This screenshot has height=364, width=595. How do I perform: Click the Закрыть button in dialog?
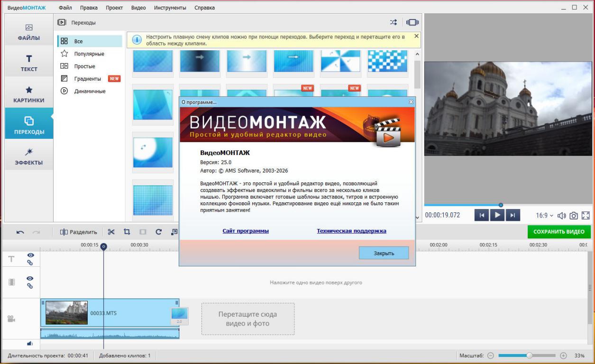click(384, 253)
